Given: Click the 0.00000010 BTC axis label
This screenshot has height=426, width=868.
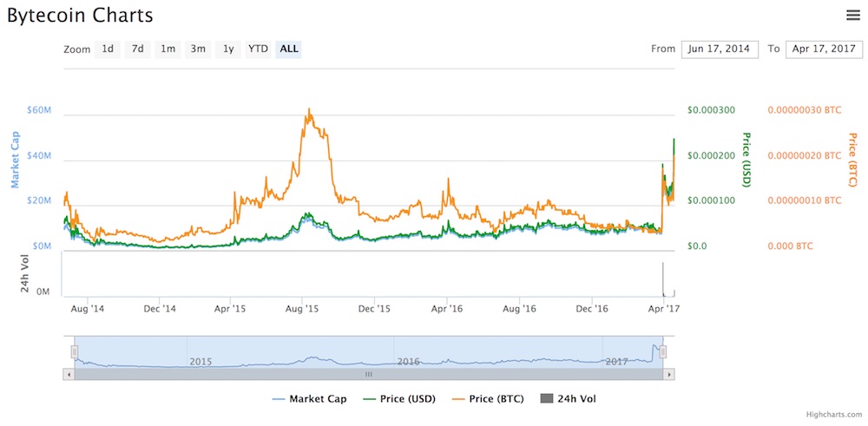Looking at the screenshot, I should coord(805,200).
